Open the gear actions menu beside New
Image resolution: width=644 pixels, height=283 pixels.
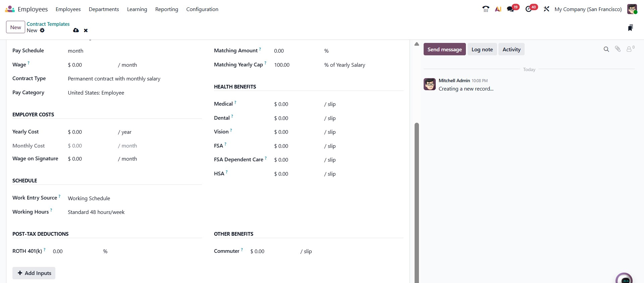(x=42, y=31)
